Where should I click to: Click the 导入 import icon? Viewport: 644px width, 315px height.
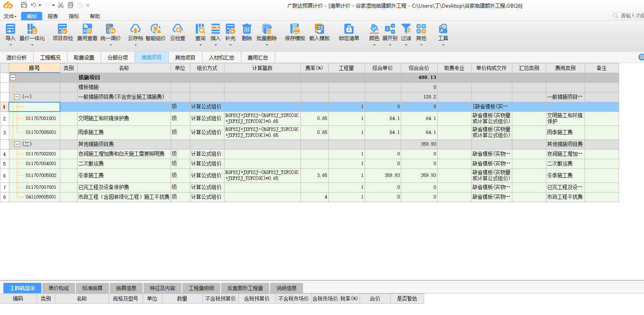[x=11, y=29]
